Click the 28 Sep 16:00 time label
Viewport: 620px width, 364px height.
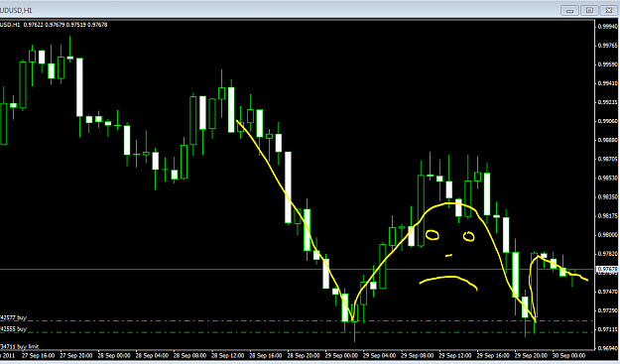click(x=266, y=355)
